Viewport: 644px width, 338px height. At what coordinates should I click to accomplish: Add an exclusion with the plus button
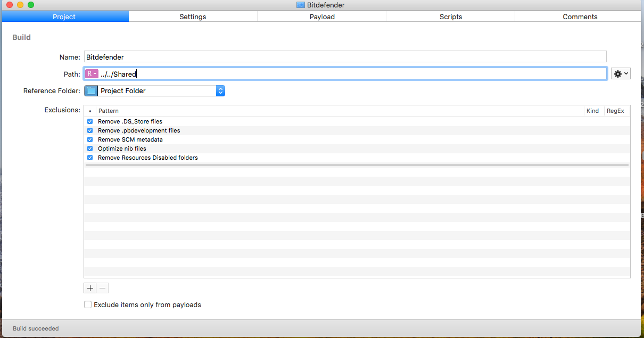tap(90, 288)
